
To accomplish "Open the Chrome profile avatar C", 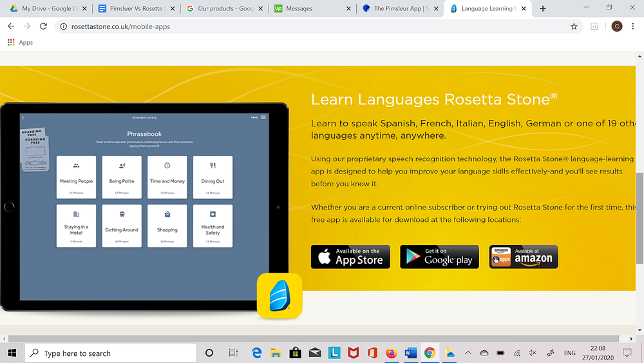I will [616, 26].
